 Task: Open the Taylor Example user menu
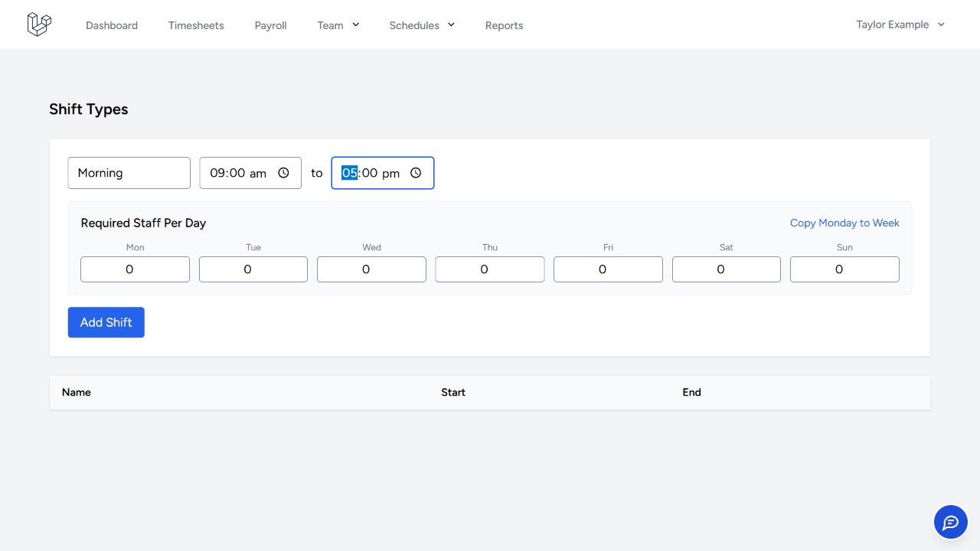click(x=900, y=24)
